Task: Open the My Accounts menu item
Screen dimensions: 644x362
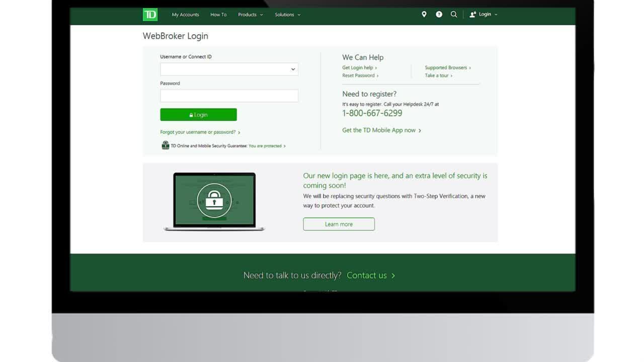Action: tap(185, 15)
